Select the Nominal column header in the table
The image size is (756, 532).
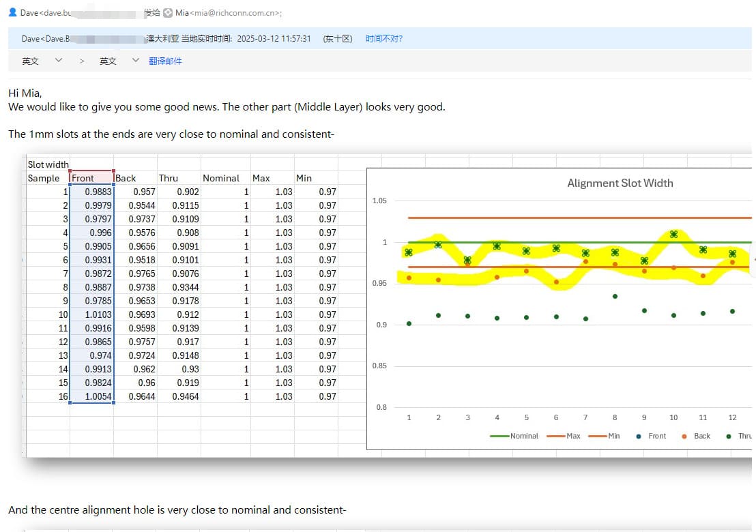point(221,178)
